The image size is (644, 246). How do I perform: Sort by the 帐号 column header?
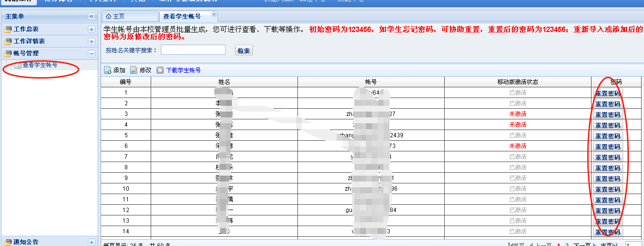coord(371,82)
